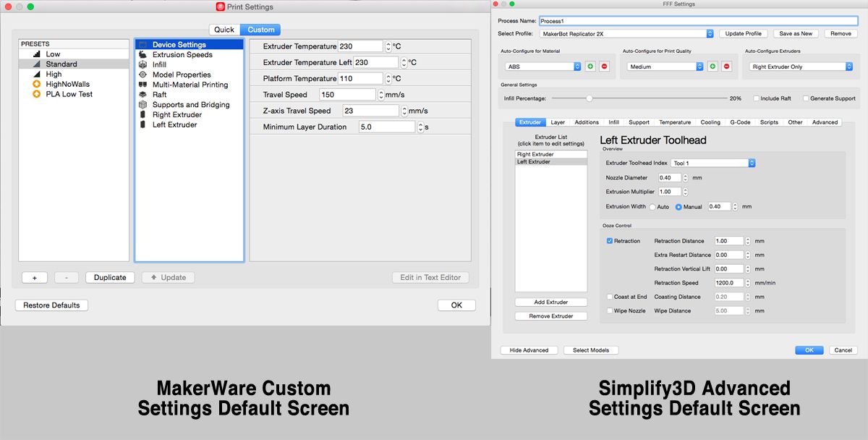Open the G-Code tab

[x=740, y=122]
